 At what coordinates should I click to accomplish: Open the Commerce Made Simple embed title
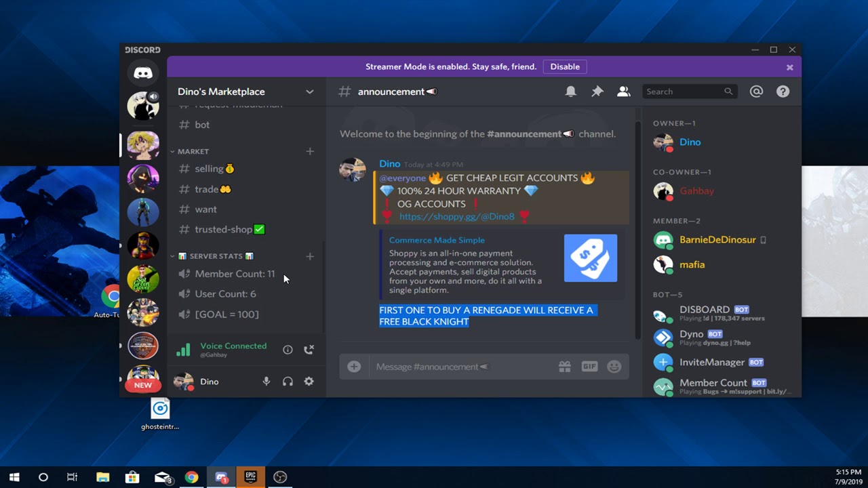tap(437, 240)
